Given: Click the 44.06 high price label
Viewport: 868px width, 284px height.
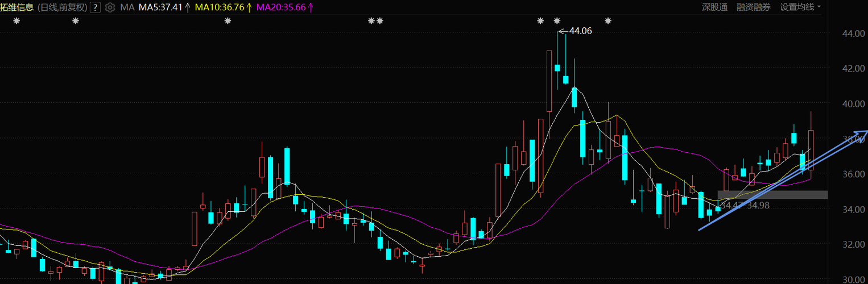Looking at the screenshot, I should pos(580,31).
